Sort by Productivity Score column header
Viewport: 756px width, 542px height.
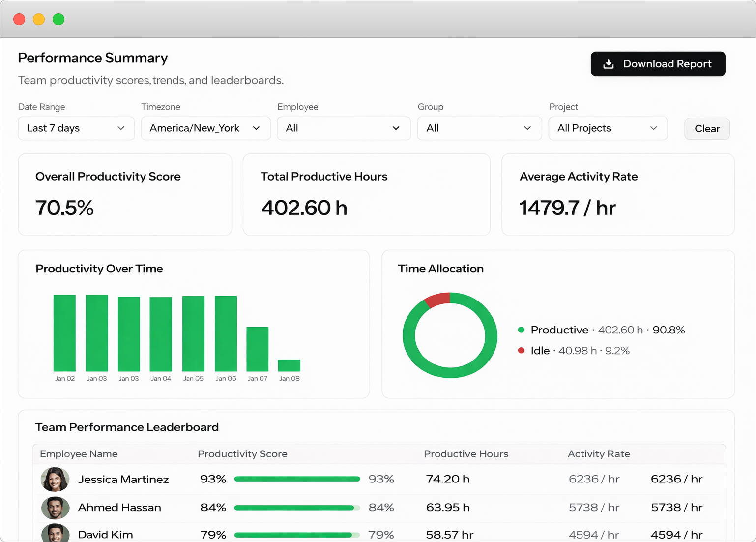point(242,454)
